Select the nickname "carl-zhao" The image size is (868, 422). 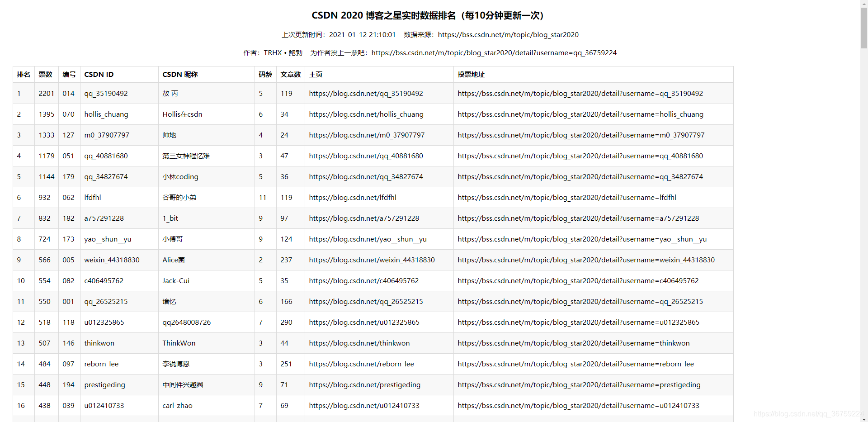tap(177, 406)
